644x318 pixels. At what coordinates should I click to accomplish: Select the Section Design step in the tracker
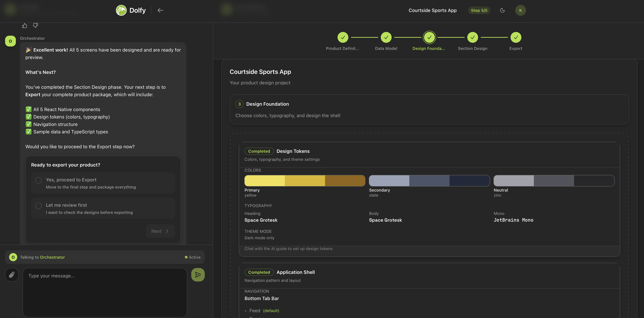tap(472, 37)
